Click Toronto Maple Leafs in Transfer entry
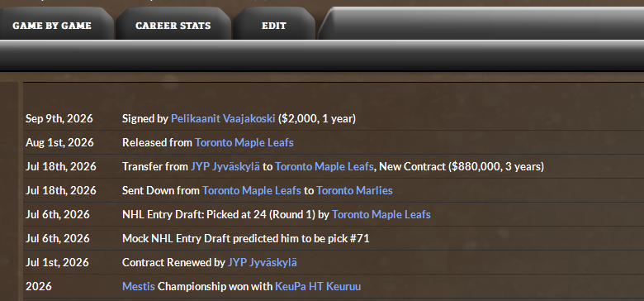The image size is (644, 301). (x=324, y=166)
